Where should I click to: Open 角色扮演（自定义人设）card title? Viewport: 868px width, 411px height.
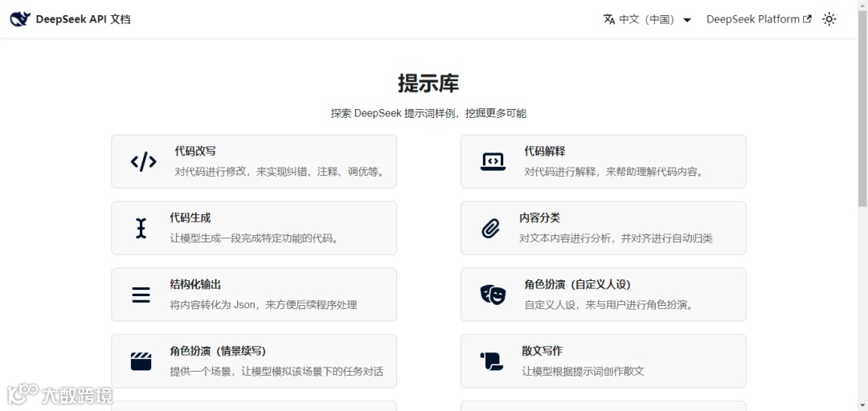pos(577,284)
